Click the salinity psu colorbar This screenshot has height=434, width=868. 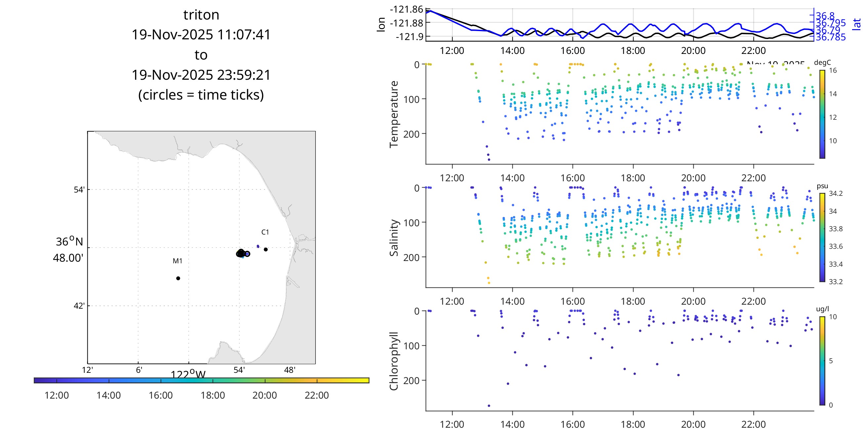click(822, 237)
